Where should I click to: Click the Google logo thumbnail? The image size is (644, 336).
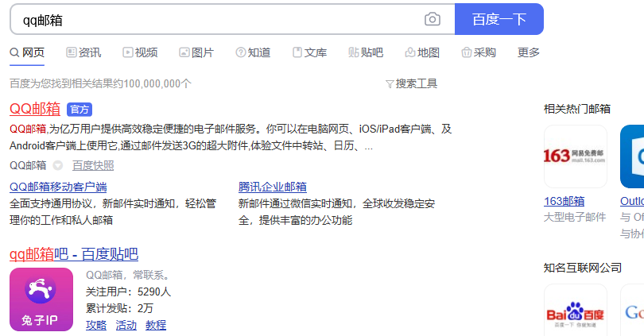click(x=633, y=311)
